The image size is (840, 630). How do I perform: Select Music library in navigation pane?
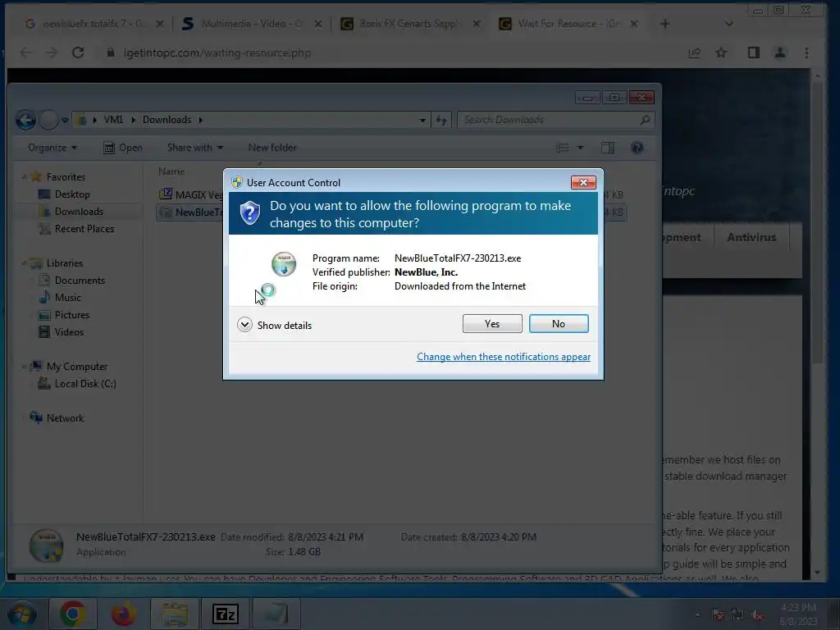point(67,297)
